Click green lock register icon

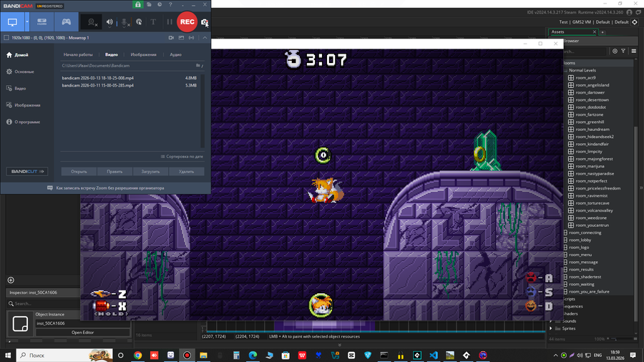click(x=137, y=4)
